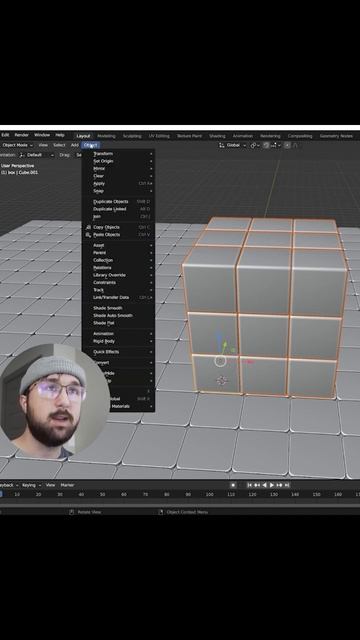Image resolution: width=360 pixels, height=640 pixels.
Task: Switch to the Compositing workspace tab
Action: 300,136
